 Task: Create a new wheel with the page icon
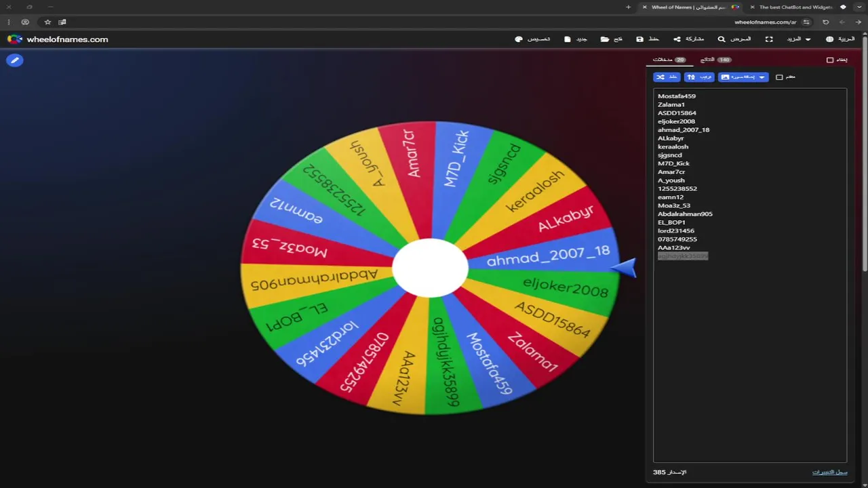[x=568, y=39]
